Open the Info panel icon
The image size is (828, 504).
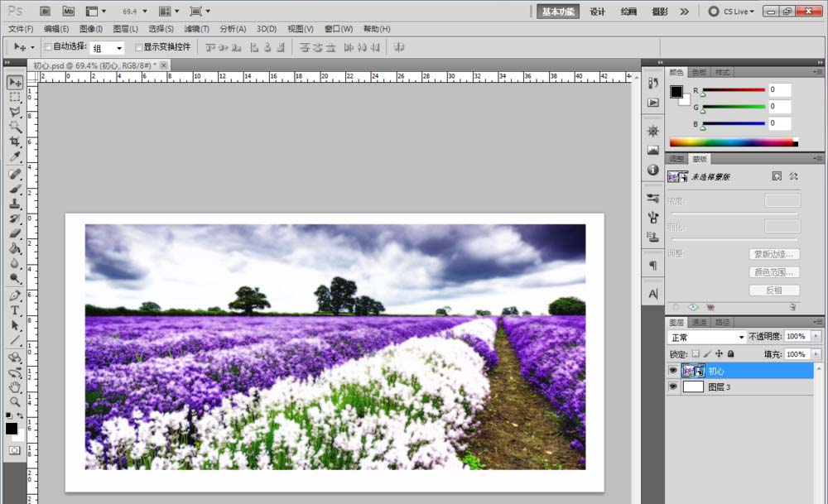point(653,170)
